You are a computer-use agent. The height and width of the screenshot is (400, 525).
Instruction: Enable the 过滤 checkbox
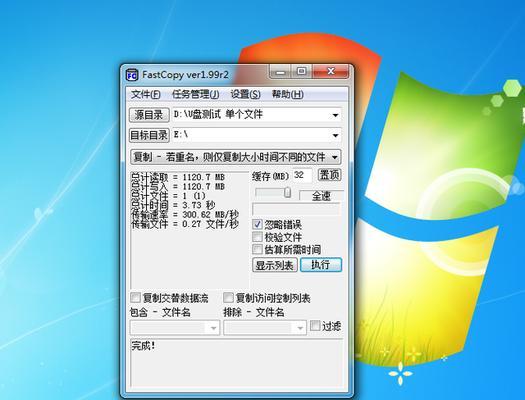[x=315, y=325]
